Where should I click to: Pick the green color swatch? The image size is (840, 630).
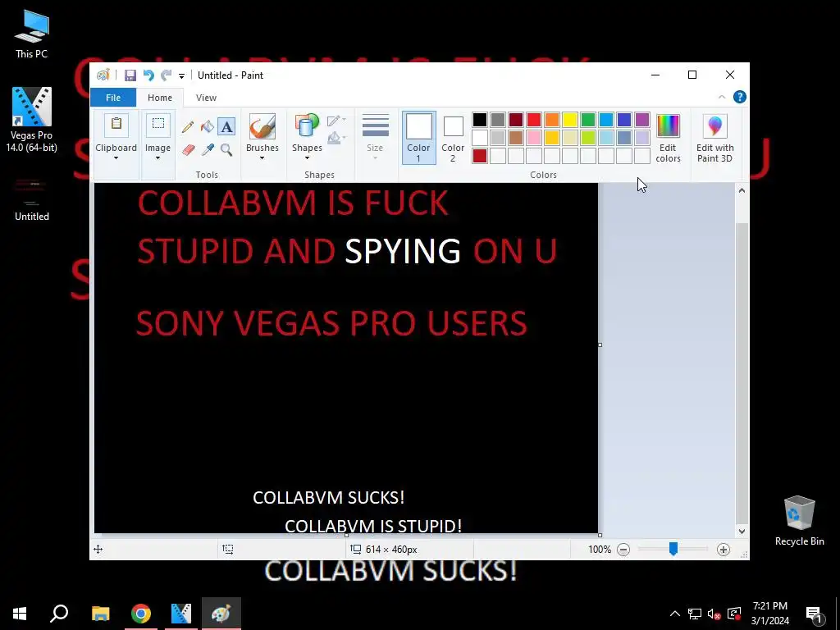pos(587,120)
